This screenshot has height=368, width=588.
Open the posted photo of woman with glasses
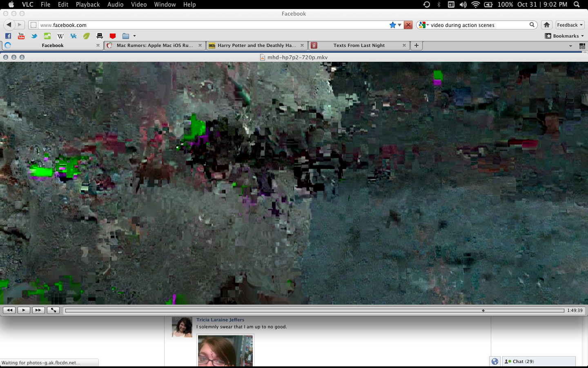coord(225,350)
